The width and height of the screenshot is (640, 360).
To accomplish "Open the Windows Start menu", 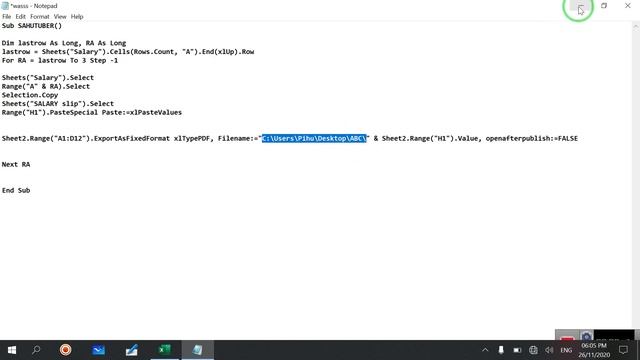I will pyautogui.click(x=11, y=350).
